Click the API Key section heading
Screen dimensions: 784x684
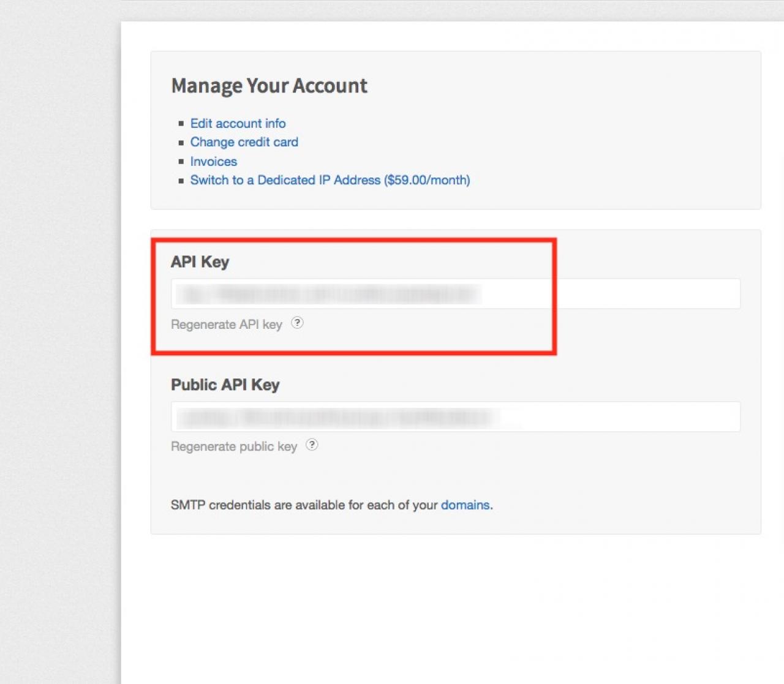click(200, 262)
